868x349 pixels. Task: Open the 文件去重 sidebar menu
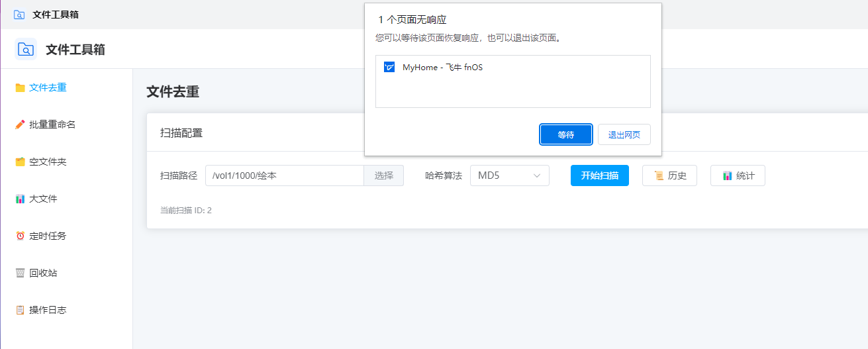pos(66,87)
